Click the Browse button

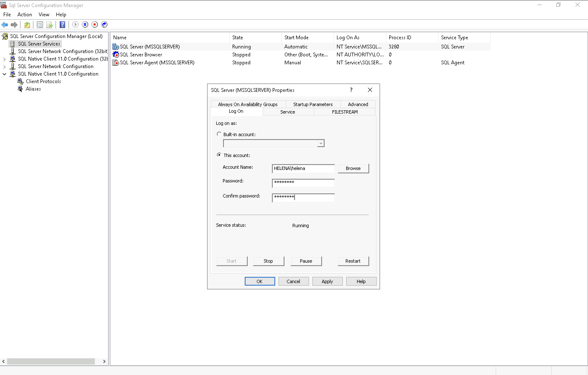[353, 168]
